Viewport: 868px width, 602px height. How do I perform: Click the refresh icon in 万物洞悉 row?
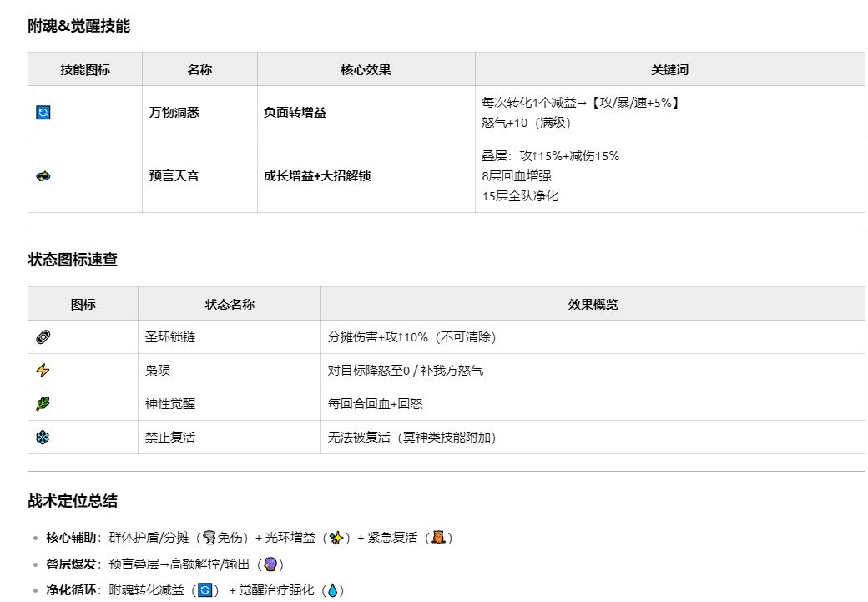pos(43,113)
